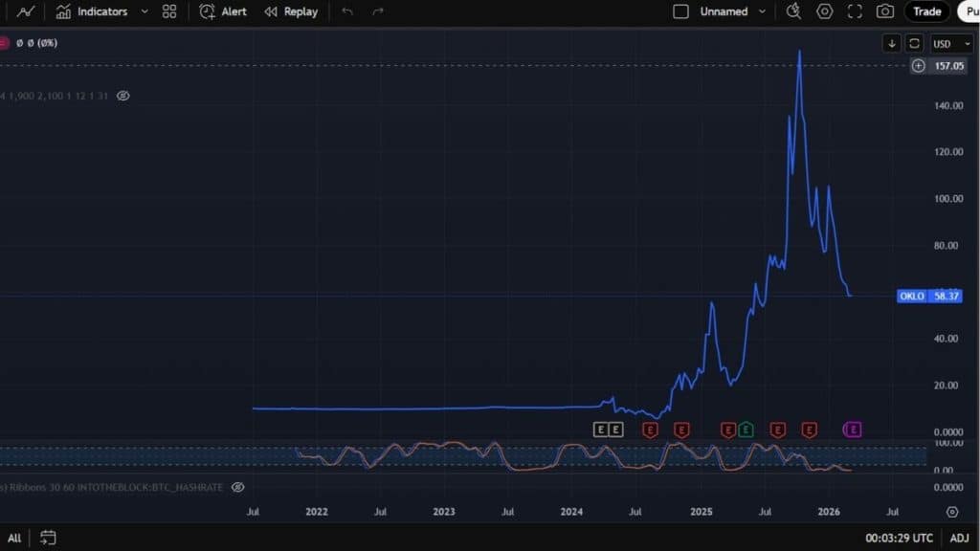Open the Trade panel

(x=926, y=11)
